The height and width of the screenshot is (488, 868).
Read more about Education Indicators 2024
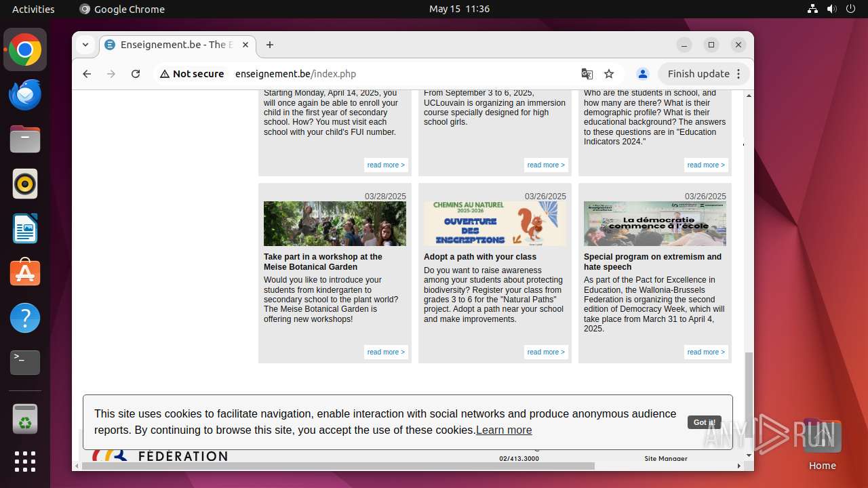click(706, 165)
